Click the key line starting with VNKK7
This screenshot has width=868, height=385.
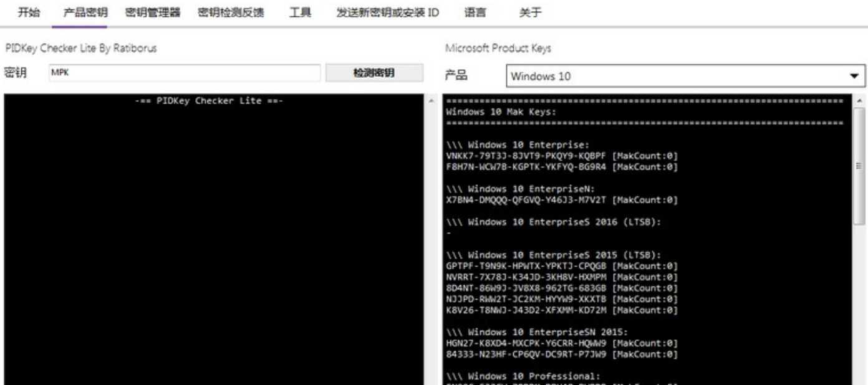point(562,156)
